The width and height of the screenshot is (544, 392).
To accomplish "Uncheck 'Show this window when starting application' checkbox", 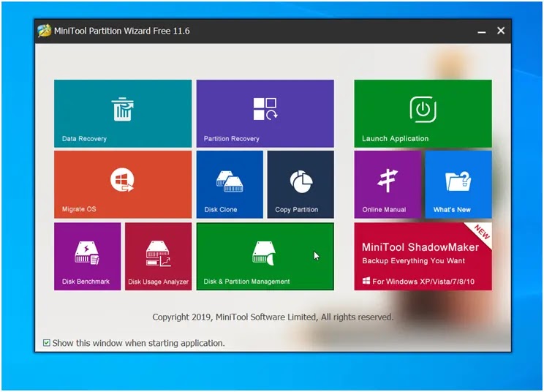I will (x=47, y=343).
